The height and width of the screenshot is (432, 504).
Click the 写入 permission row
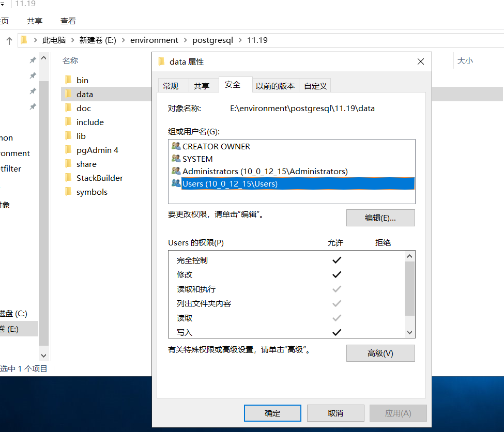coord(286,332)
